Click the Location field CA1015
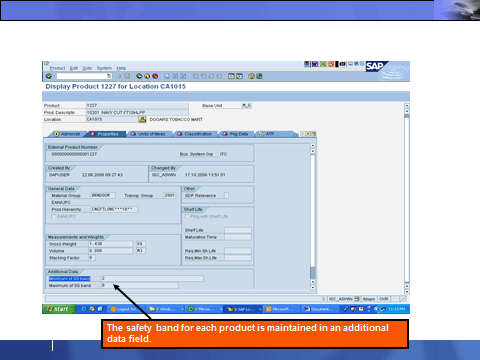This screenshot has width=480, height=360. tap(112, 119)
